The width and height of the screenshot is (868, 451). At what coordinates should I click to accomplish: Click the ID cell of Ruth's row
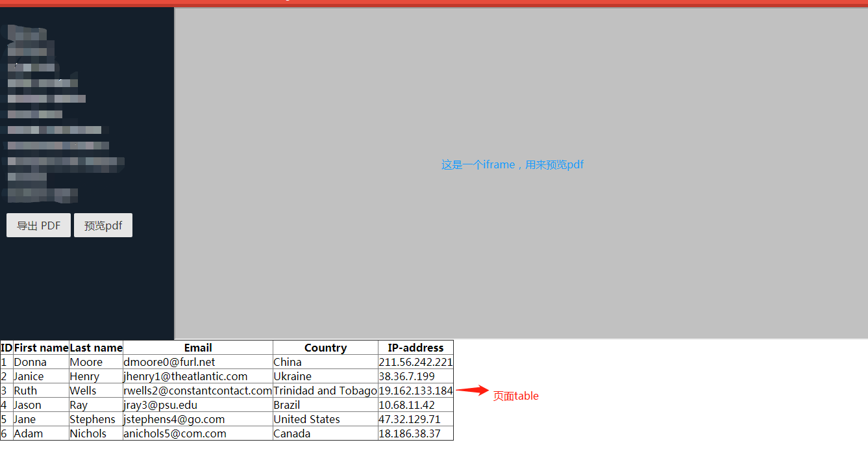coord(6,391)
